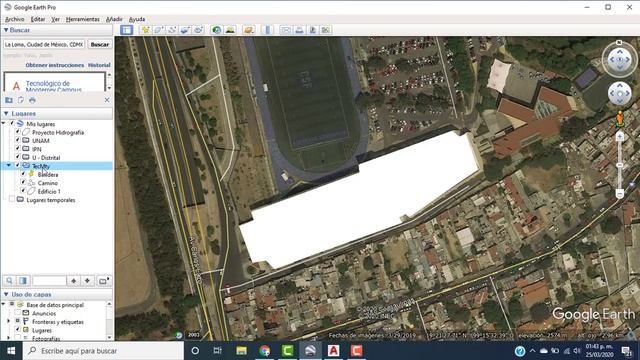Image resolution: width=640 pixels, height=360 pixels.
Task: Uncheck the Mis lugares checkbox
Action: pos(12,124)
